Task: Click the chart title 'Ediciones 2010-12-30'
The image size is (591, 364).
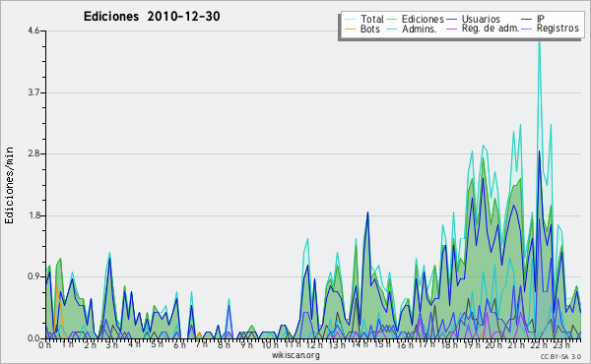Action: 152,17
